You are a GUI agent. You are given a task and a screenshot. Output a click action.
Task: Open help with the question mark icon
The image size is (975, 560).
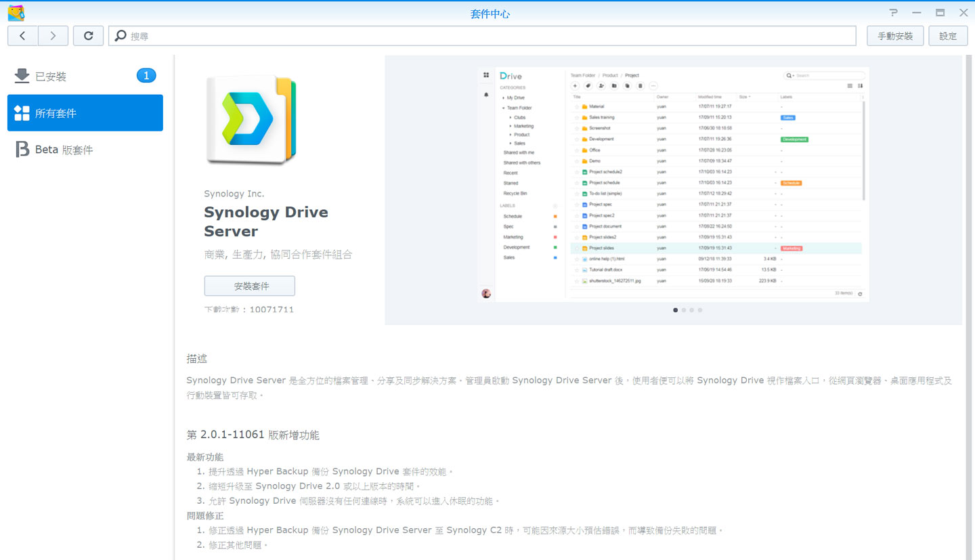894,13
